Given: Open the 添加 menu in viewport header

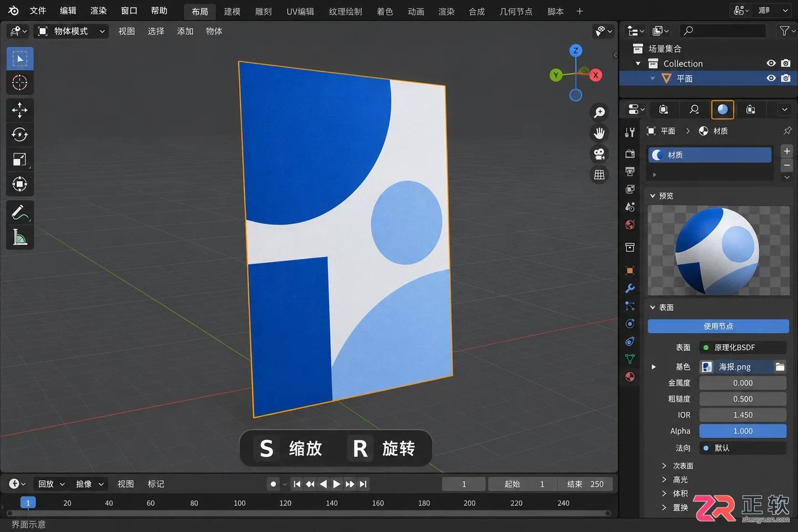Looking at the screenshot, I should pos(185,32).
